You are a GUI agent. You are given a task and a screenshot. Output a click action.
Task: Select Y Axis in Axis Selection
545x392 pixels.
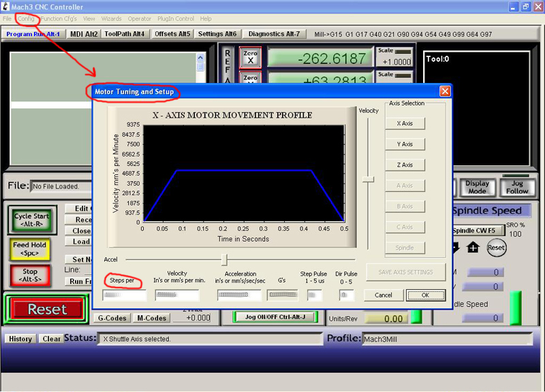coord(405,144)
